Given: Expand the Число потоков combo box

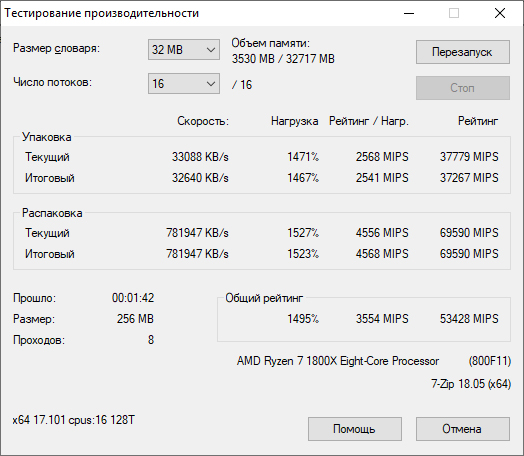Looking at the screenshot, I should tap(184, 84).
